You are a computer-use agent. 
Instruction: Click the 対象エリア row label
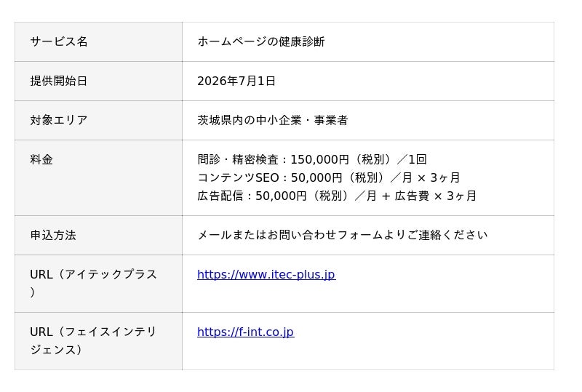(x=59, y=120)
